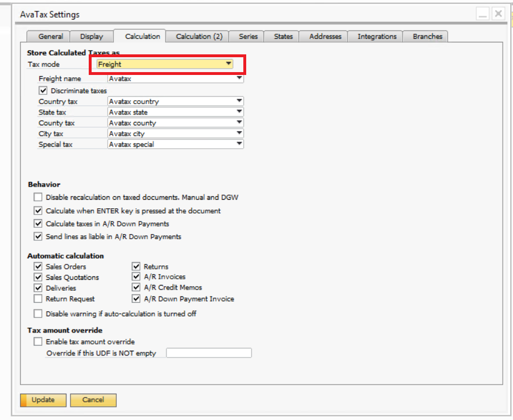Screen dimensions: 513x420
Task: Expand the Freight name dropdown
Action: 175,78
